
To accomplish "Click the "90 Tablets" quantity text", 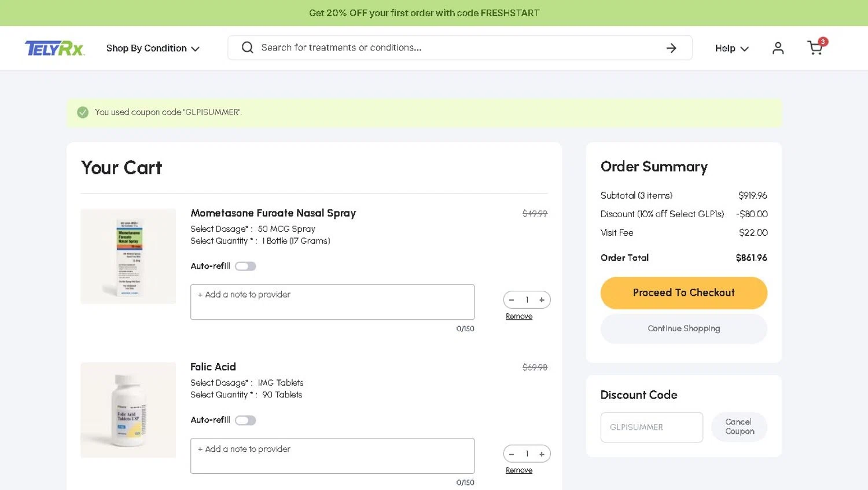I will 282,395.
